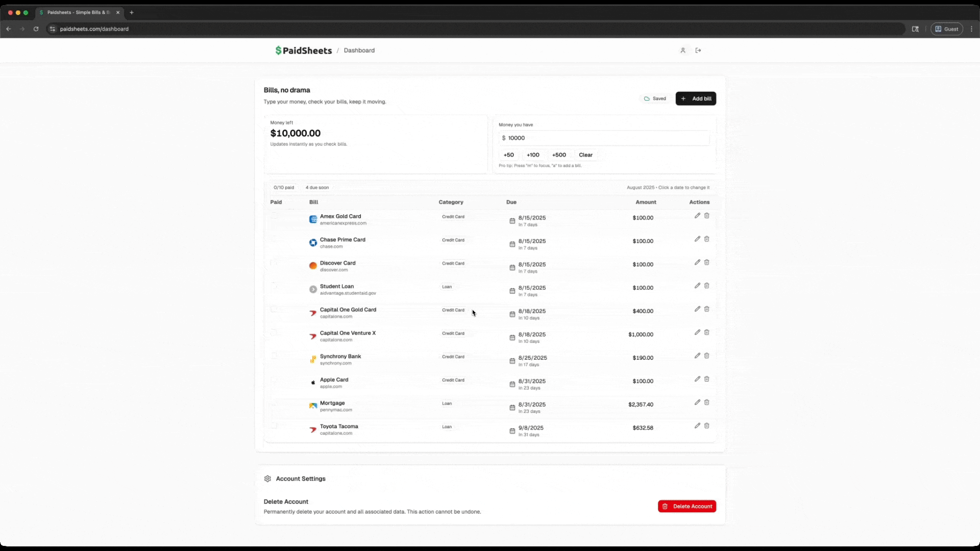Mark Student Loan as paid
The width and height of the screenshot is (980, 551).
[274, 286]
